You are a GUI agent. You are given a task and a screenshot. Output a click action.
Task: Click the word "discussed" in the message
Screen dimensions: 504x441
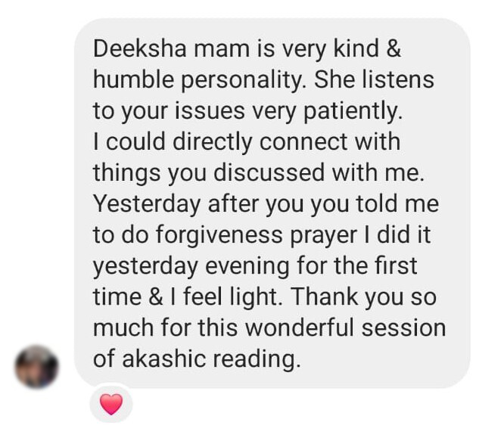[x=269, y=172]
